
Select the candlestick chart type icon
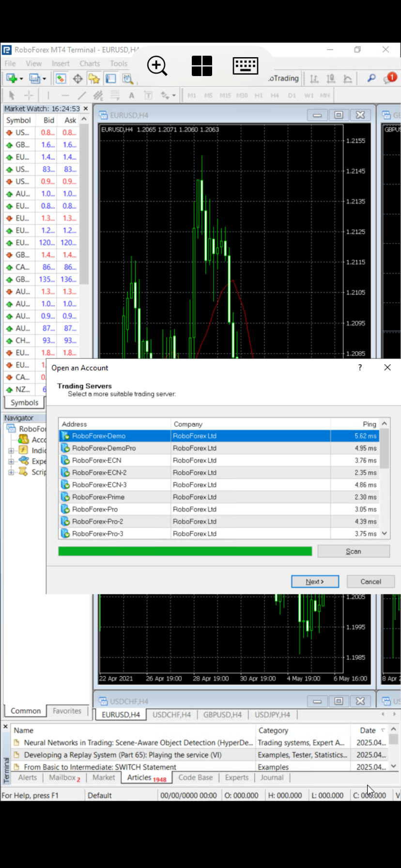coord(331,78)
